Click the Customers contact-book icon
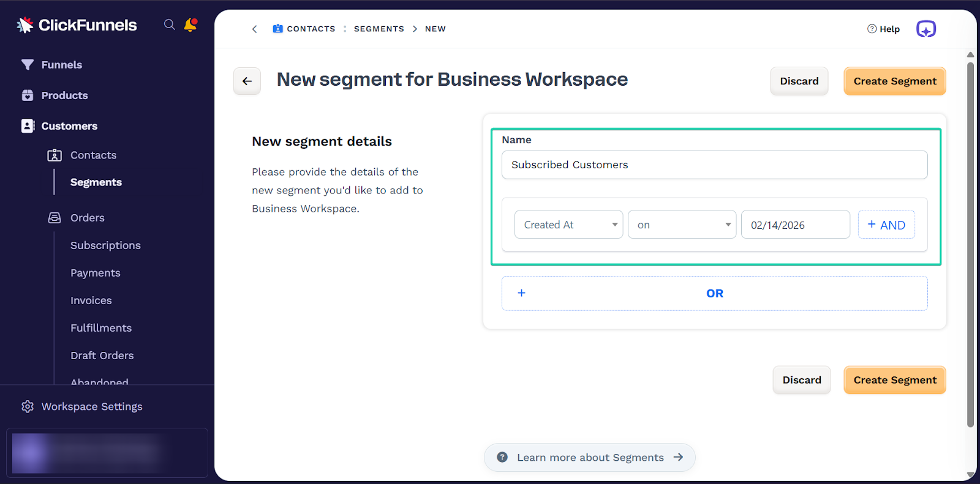This screenshot has height=484, width=980. [x=28, y=126]
